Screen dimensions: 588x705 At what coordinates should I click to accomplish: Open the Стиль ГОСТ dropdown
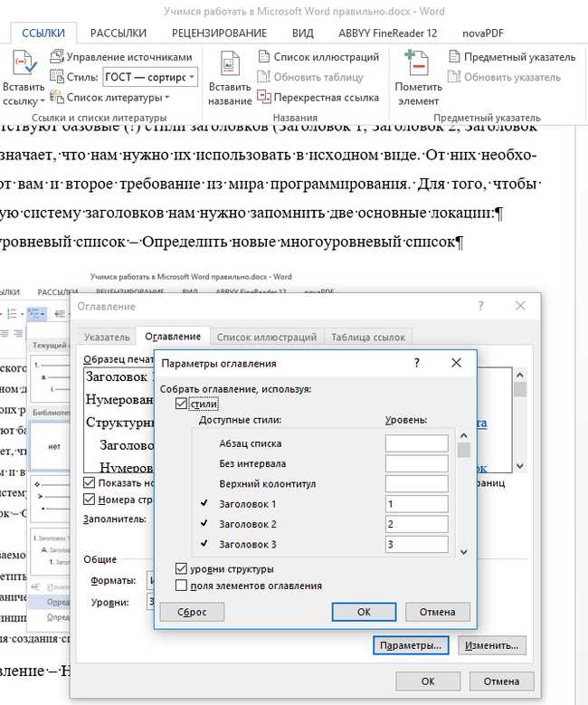193,77
